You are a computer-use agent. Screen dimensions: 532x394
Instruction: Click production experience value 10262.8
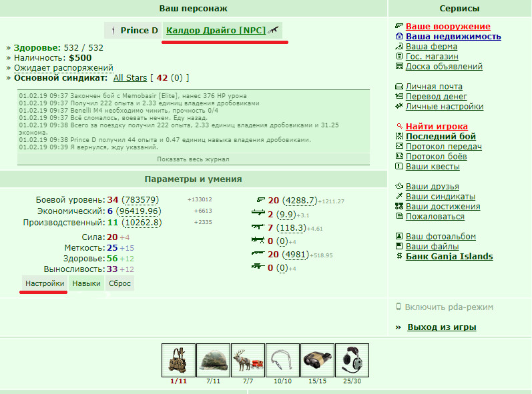(x=142, y=222)
